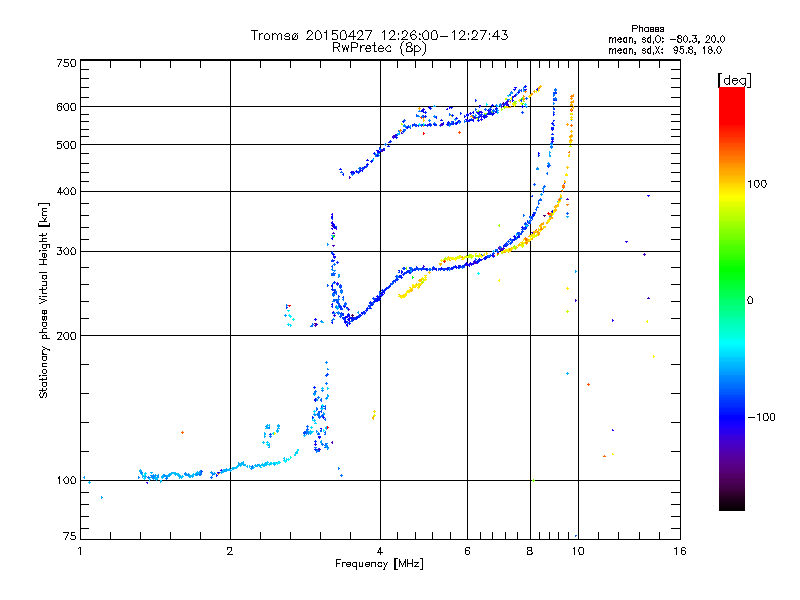Click the O-mode statistics reading -80.3, 20.0
This screenshot has width=800, height=600.
pyautogui.click(x=697, y=39)
